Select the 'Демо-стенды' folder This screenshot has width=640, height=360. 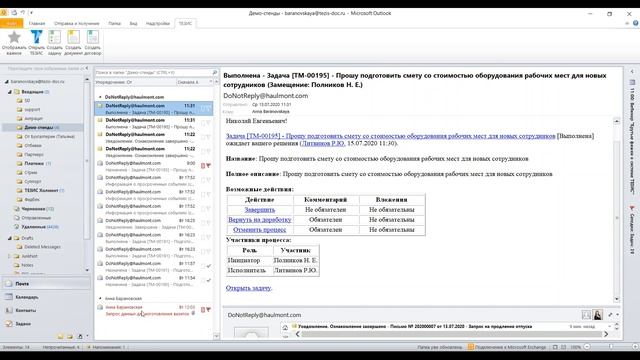43,127
